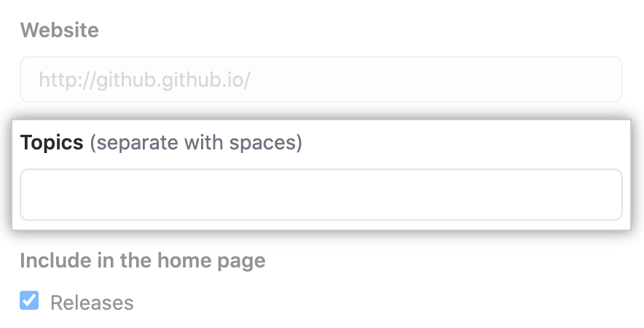644x328 pixels.
Task: Select the word 'Releases' beside the checkbox
Action: coord(92,302)
